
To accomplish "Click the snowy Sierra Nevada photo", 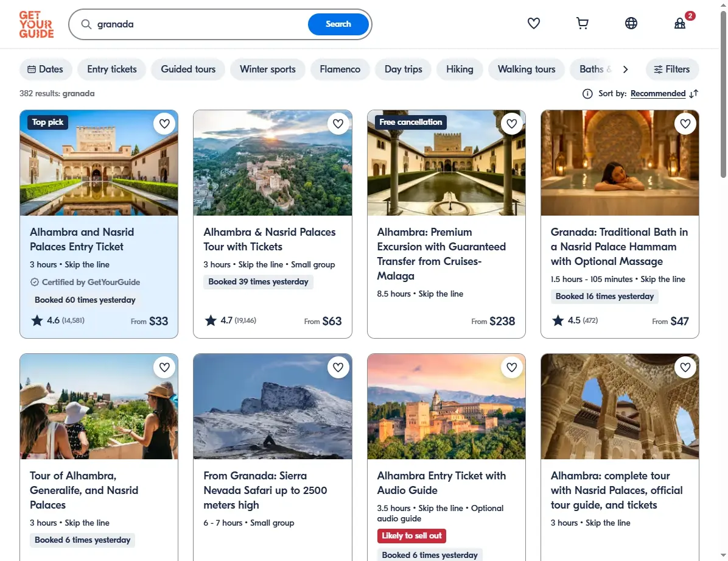I will point(273,407).
